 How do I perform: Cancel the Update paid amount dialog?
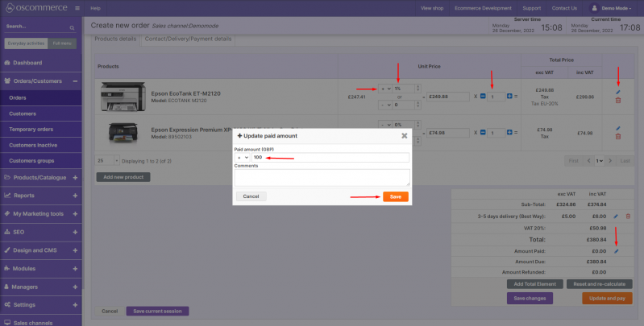(251, 196)
